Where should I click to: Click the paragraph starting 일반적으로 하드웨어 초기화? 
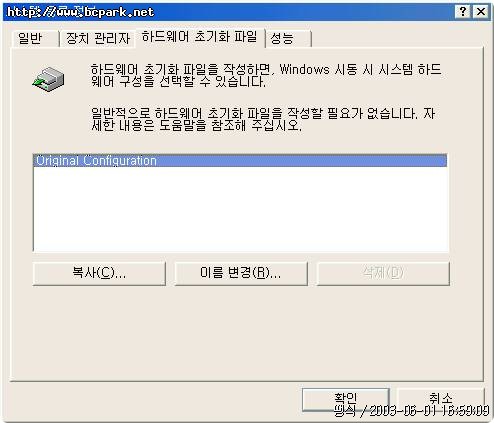(263, 119)
